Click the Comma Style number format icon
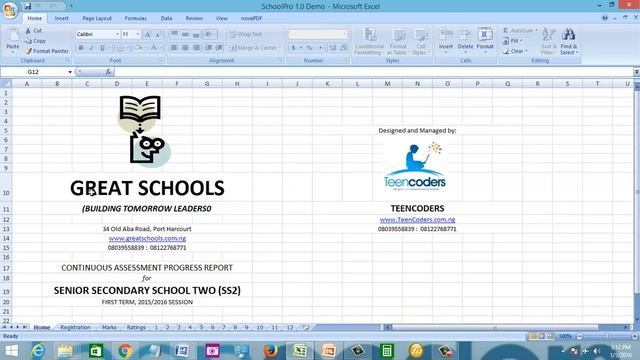This screenshot has width=640, height=360. 321,48
